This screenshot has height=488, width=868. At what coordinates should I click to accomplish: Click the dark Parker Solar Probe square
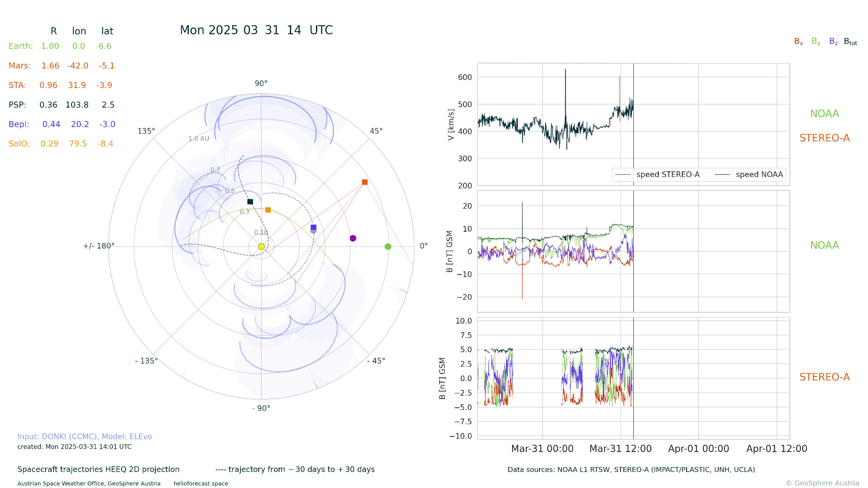click(250, 202)
